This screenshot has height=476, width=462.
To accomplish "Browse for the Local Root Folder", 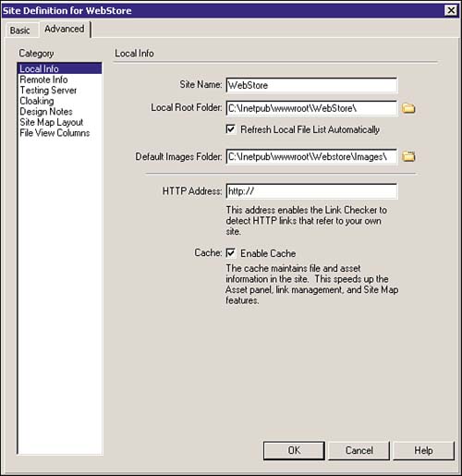I will coord(408,108).
